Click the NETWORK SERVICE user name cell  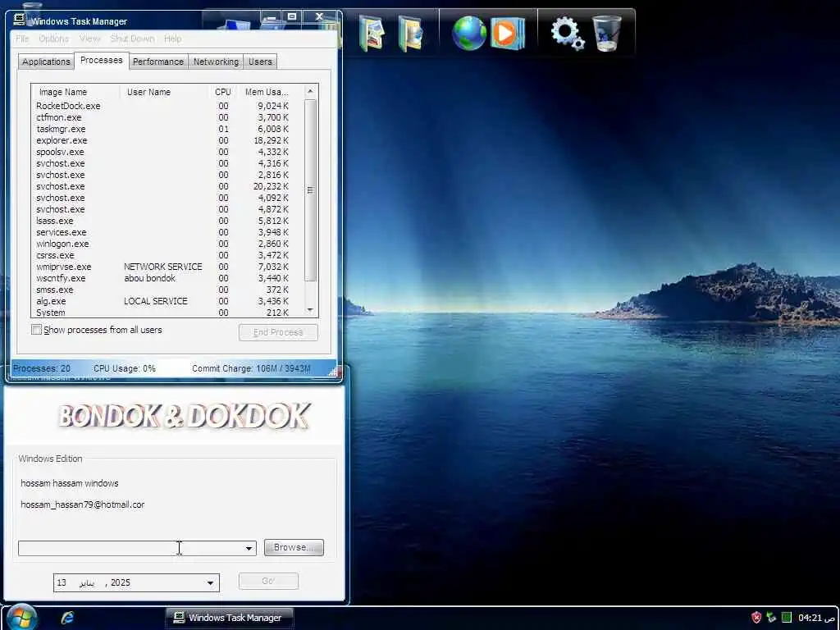click(163, 267)
